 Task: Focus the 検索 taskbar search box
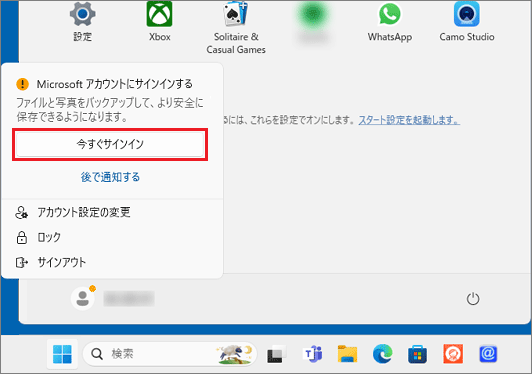click(170, 354)
